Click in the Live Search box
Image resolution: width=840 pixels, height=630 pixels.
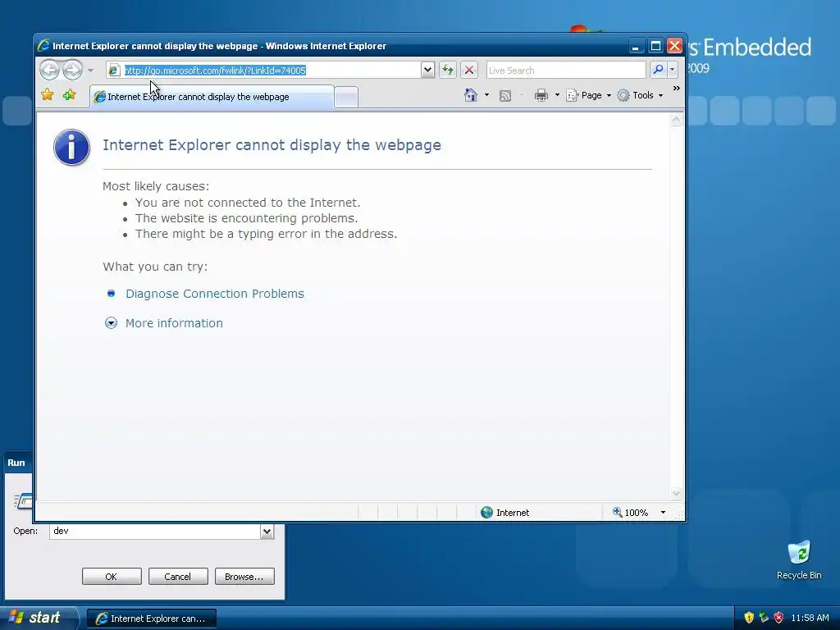tap(566, 71)
